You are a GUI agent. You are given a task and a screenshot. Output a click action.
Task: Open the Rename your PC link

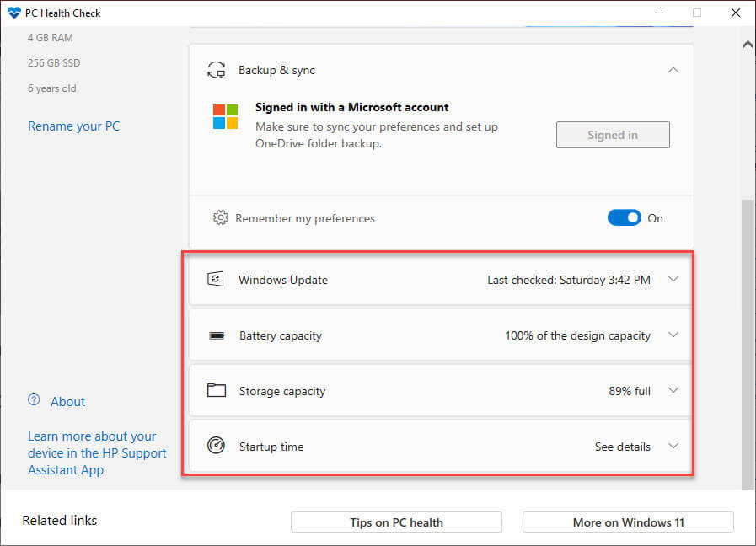point(74,126)
